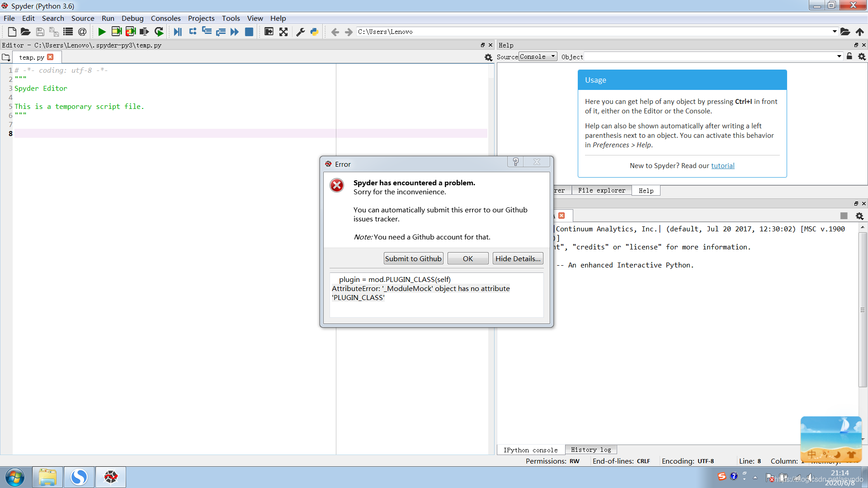This screenshot has width=868, height=488.
Task: Click the green Run file button
Action: [102, 32]
